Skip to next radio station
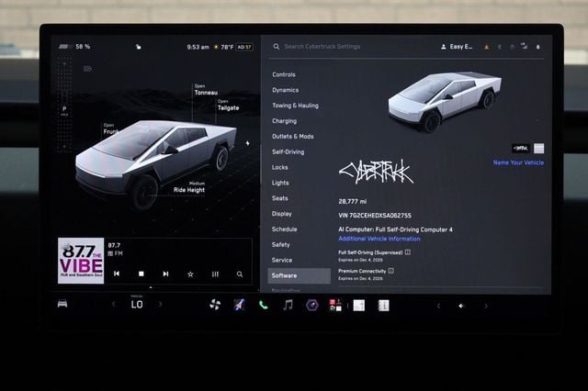Screen dimensions: 588x391 coord(165,274)
